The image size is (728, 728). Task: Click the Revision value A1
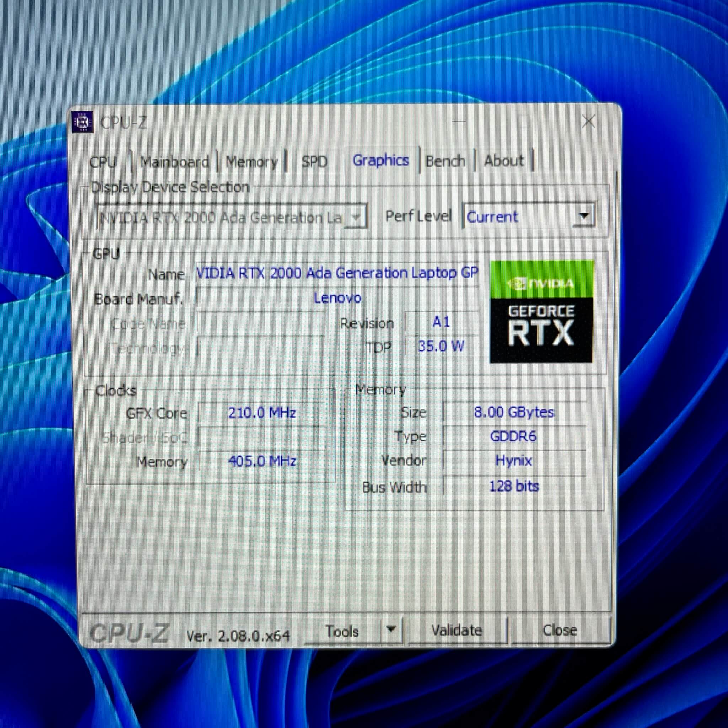[x=441, y=322]
